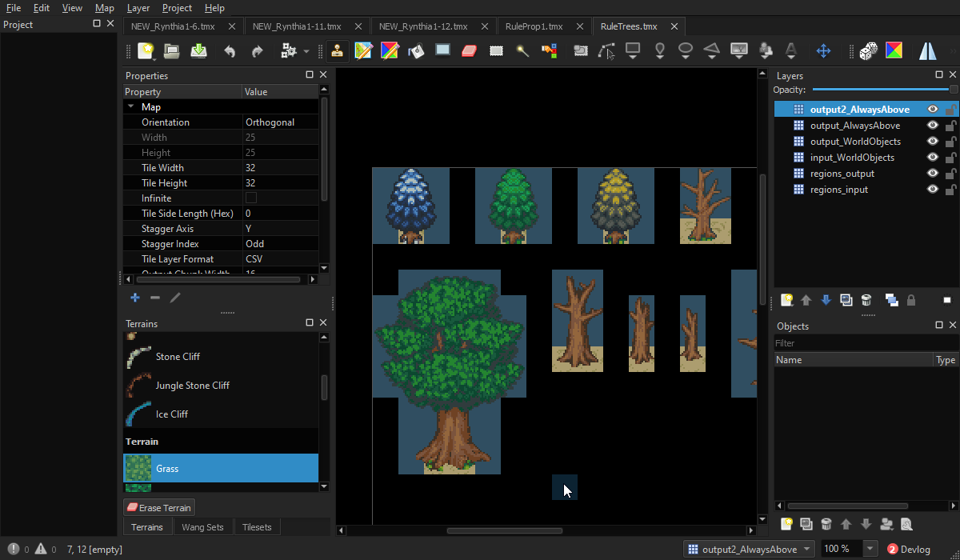960x560 pixels.
Task: Select the Insert Polygon tool
Action: click(x=712, y=51)
